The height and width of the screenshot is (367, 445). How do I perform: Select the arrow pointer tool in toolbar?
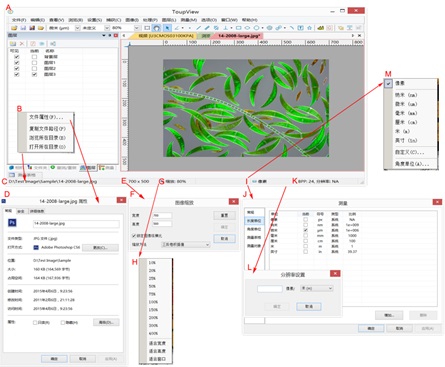pos(167,28)
